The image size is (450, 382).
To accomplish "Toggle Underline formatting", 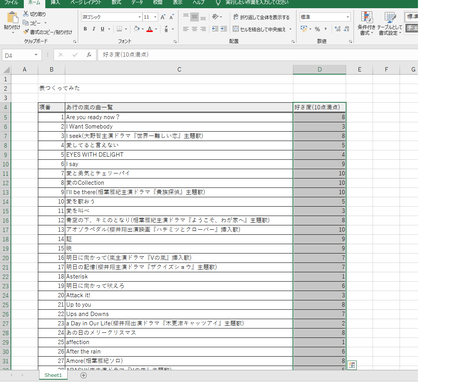I will (102, 29).
